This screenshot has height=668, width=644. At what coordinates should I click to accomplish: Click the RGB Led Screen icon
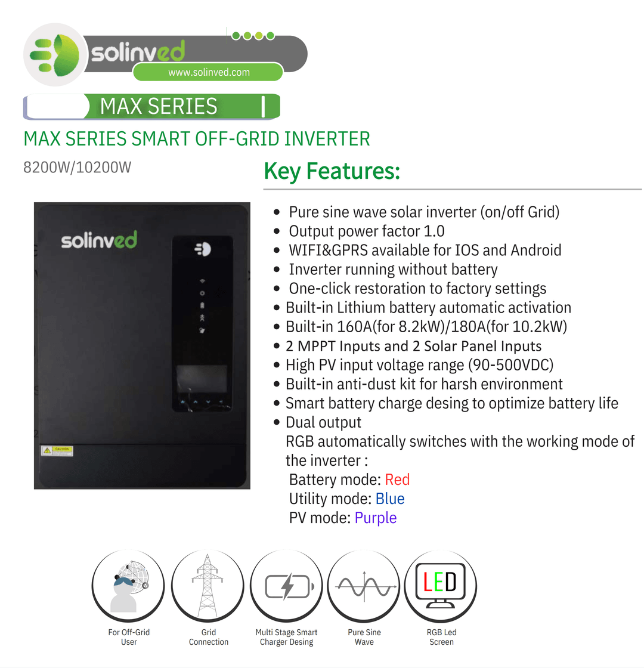441,586
